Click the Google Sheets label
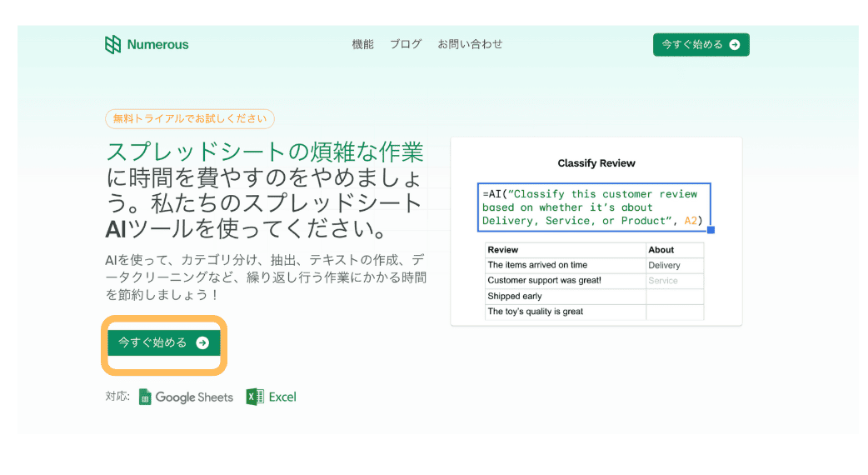The width and height of the screenshot is (868, 475). [x=194, y=397]
